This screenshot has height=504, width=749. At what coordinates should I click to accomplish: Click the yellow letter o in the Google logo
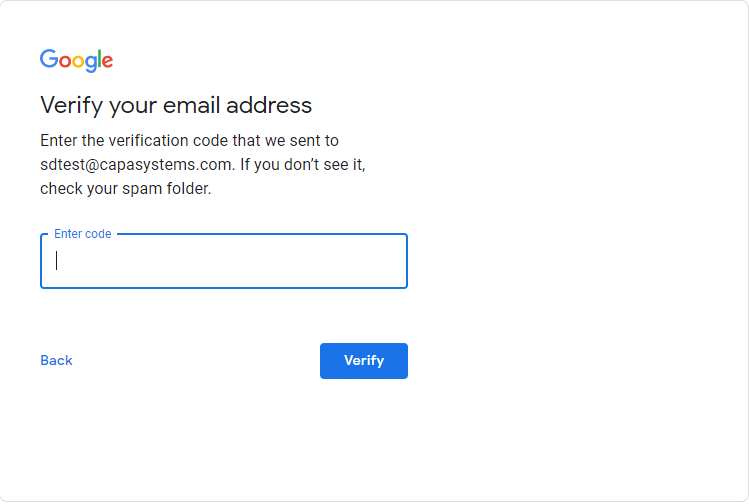point(78,61)
